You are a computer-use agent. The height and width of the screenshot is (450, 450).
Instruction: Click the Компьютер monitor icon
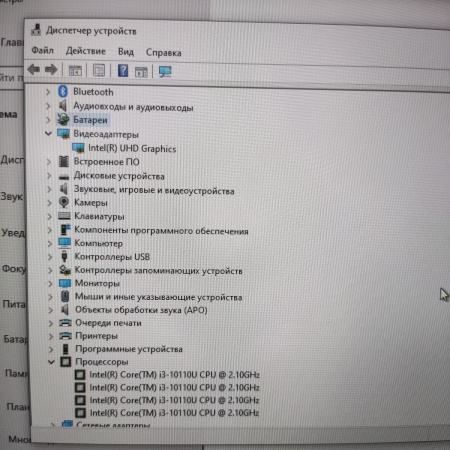65,243
